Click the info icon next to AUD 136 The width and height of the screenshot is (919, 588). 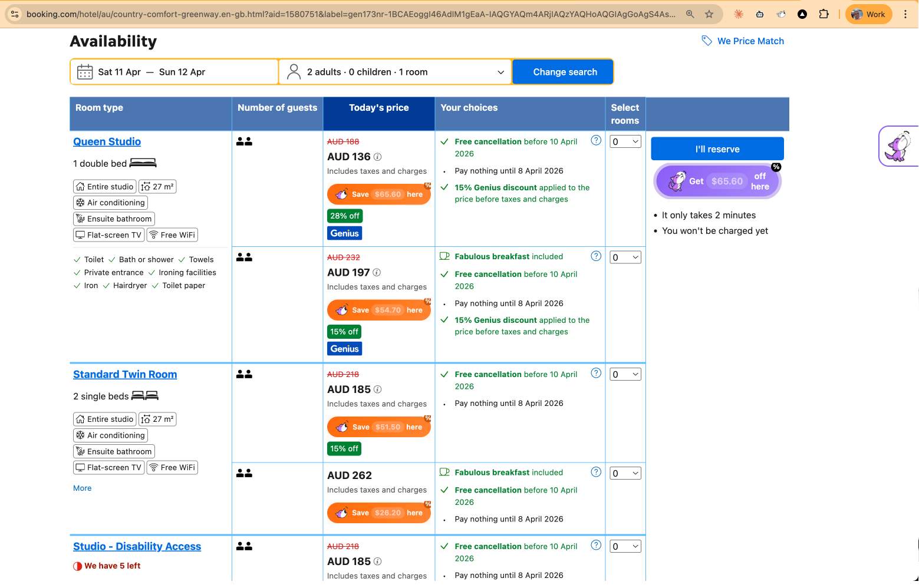378,157
